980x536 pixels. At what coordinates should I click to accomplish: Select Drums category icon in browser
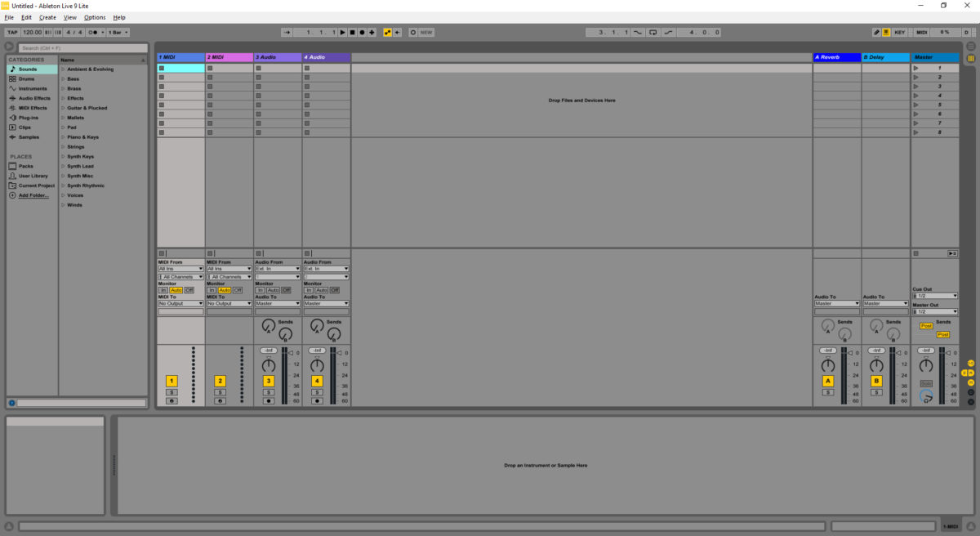[x=13, y=78]
